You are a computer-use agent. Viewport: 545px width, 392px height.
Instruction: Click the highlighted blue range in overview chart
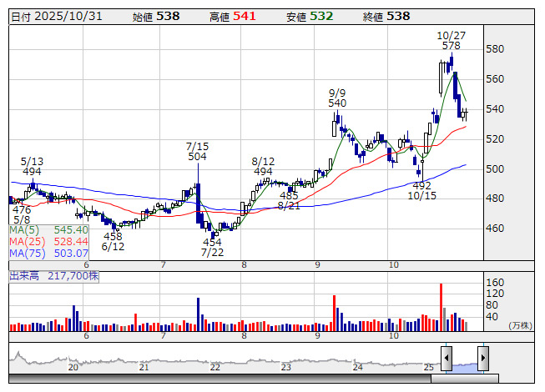pyautogui.click(x=465, y=367)
